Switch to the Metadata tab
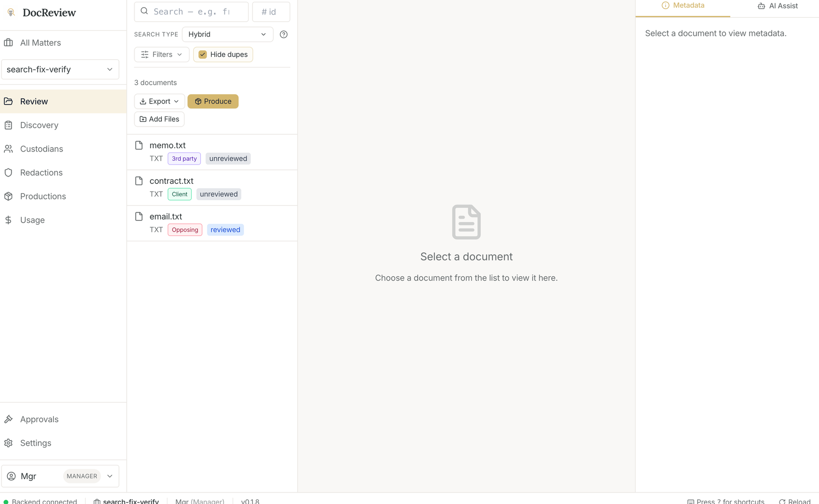 683,6
